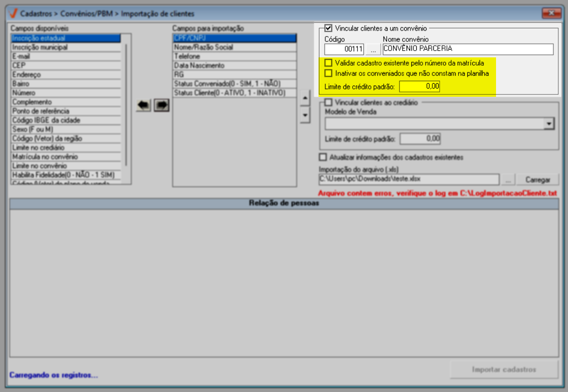Enable Vincular clientes ao crediário checkbox
Screen dimensions: 568x392
tap(328, 103)
